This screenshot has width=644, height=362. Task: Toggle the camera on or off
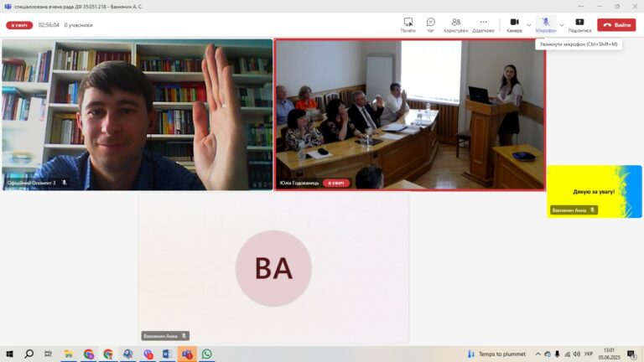point(514,25)
